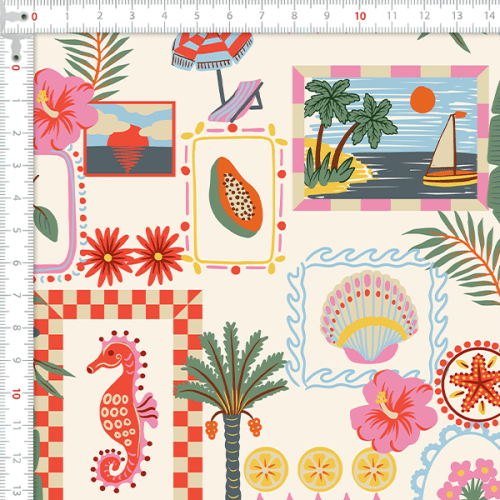Image resolution: width=500 pixels, height=500 pixels.
Task: Click the papaya illustration in yellow frame
Action: (236, 197)
